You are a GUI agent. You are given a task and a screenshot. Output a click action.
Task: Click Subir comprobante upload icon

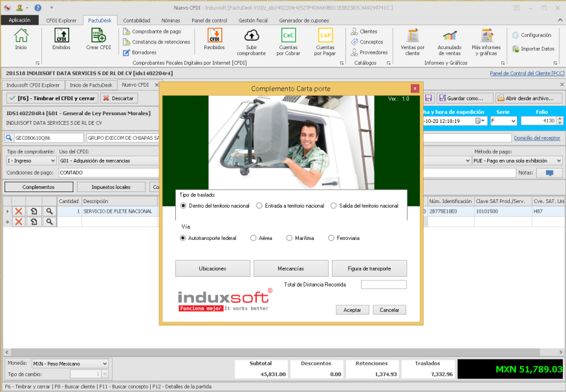point(251,42)
